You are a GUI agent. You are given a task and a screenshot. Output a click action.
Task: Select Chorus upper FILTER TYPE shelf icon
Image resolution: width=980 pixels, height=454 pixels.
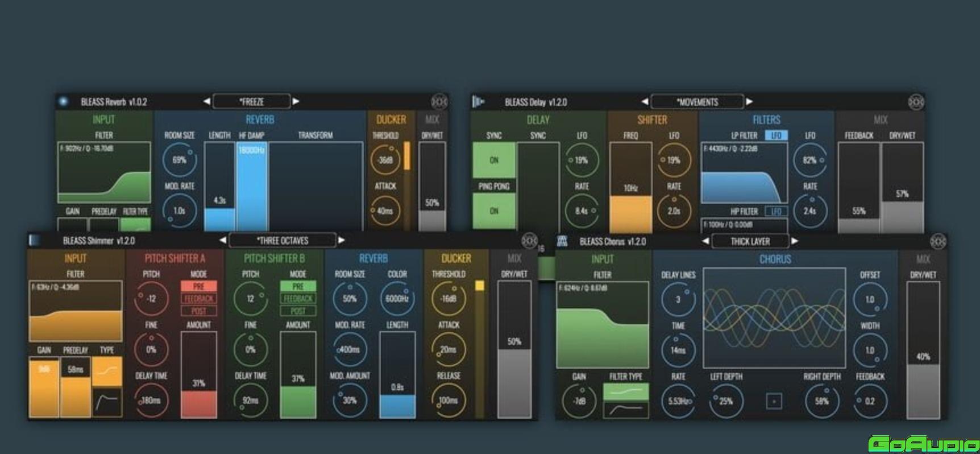point(626,392)
